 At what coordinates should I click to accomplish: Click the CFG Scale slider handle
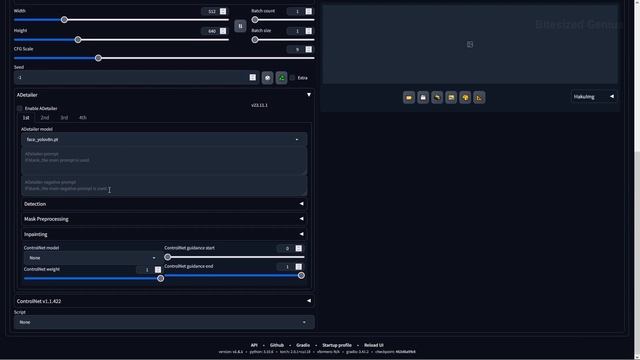[98, 58]
